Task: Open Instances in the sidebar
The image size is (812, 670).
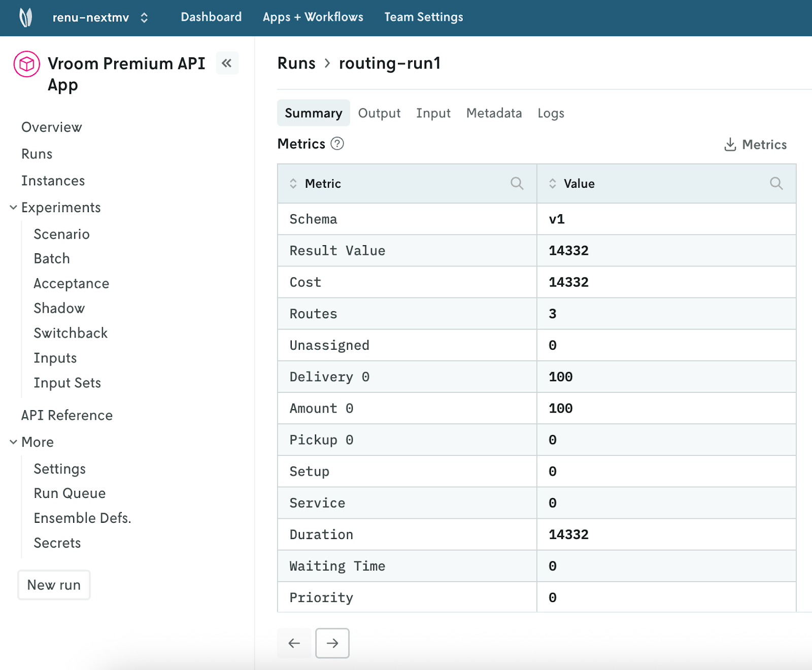Action: click(53, 181)
